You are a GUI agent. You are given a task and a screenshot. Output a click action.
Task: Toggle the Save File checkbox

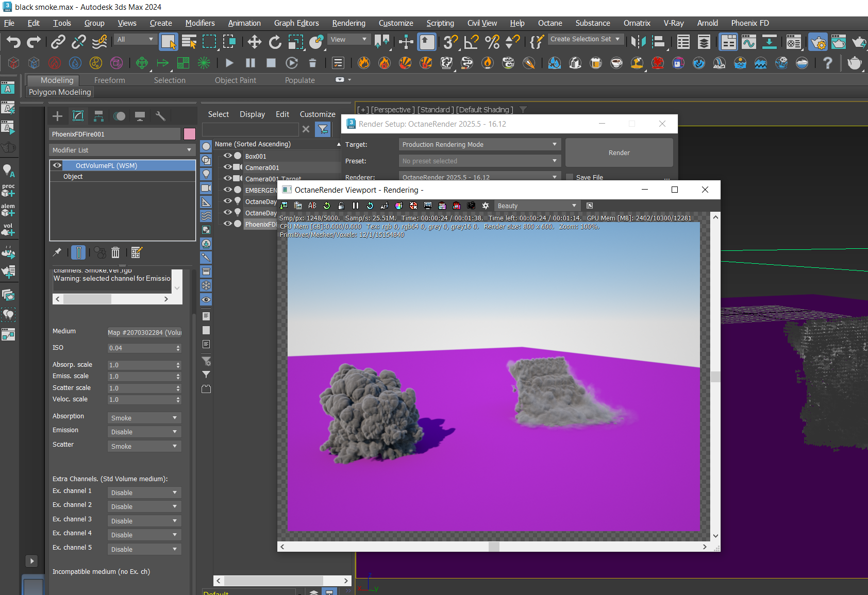(x=570, y=177)
